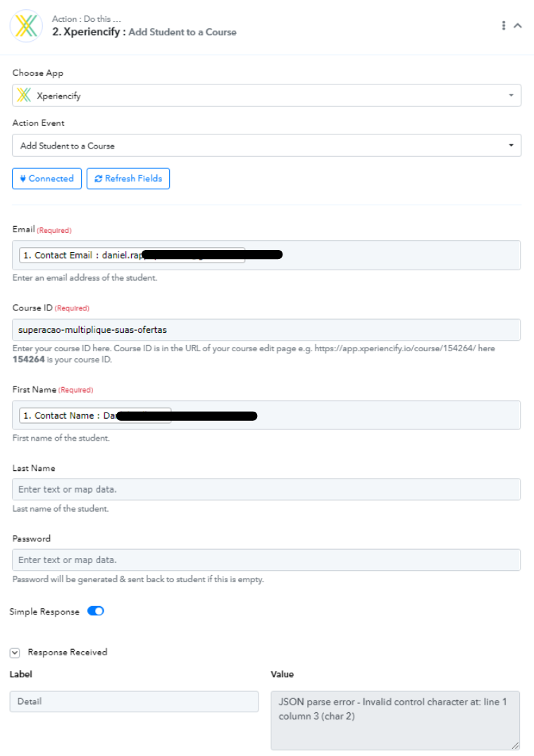Open the three-dot step options menu

click(504, 25)
